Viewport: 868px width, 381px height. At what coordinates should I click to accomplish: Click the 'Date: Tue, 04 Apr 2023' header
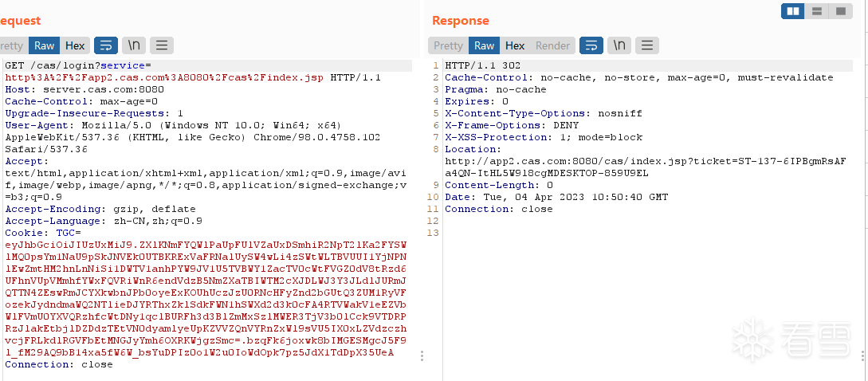point(556,197)
